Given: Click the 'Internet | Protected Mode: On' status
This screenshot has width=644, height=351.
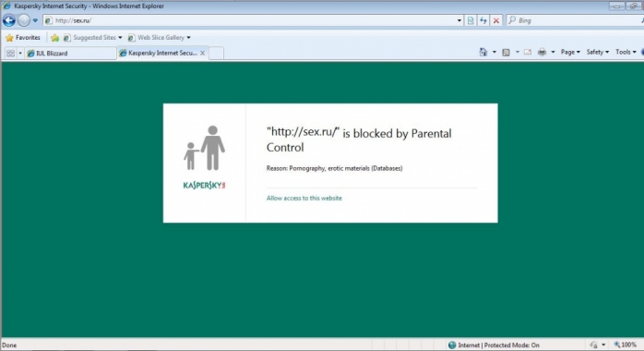Looking at the screenshot, I should pos(498,345).
